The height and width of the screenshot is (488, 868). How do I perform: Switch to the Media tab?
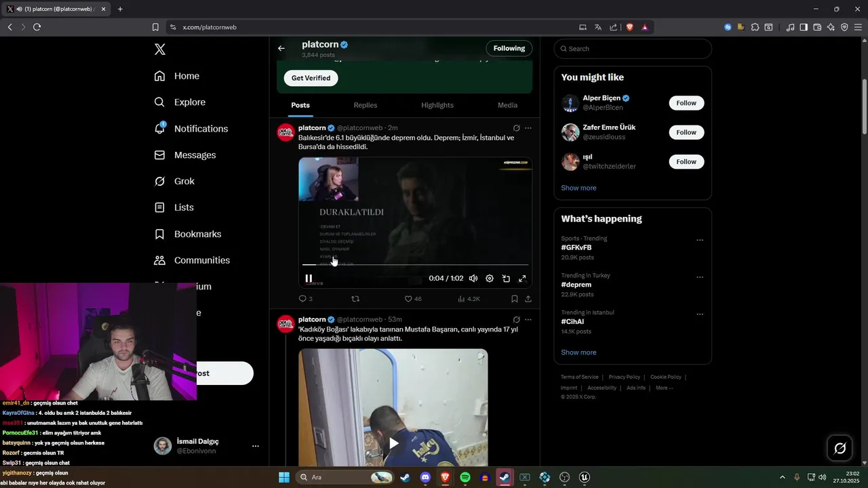(507, 105)
